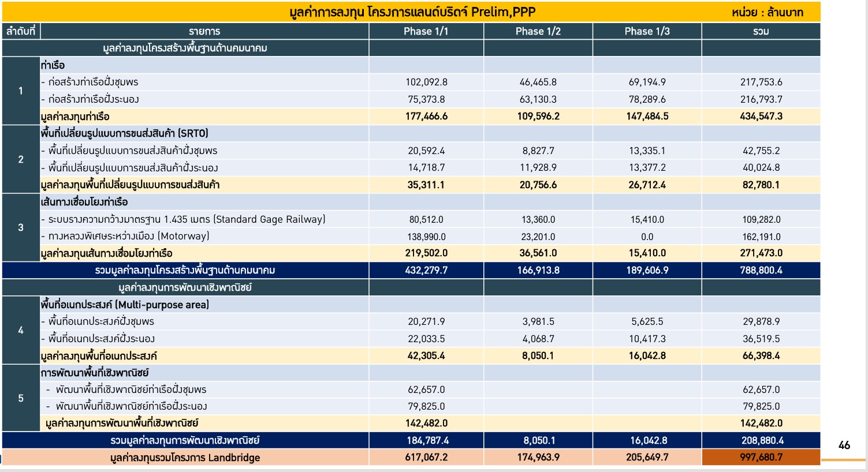This screenshot has height=472, width=868.
Task: Select the SRTO group heading
Action: (x=124, y=133)
